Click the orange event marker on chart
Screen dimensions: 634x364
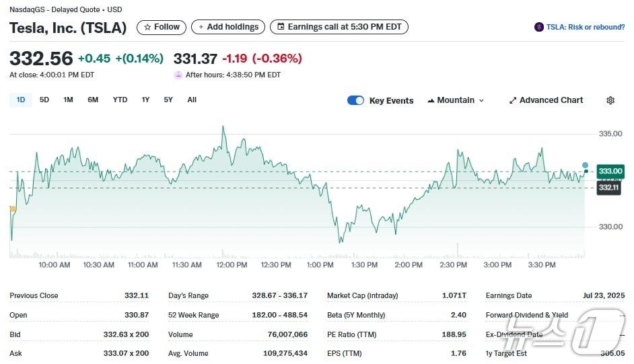[13, 209]
